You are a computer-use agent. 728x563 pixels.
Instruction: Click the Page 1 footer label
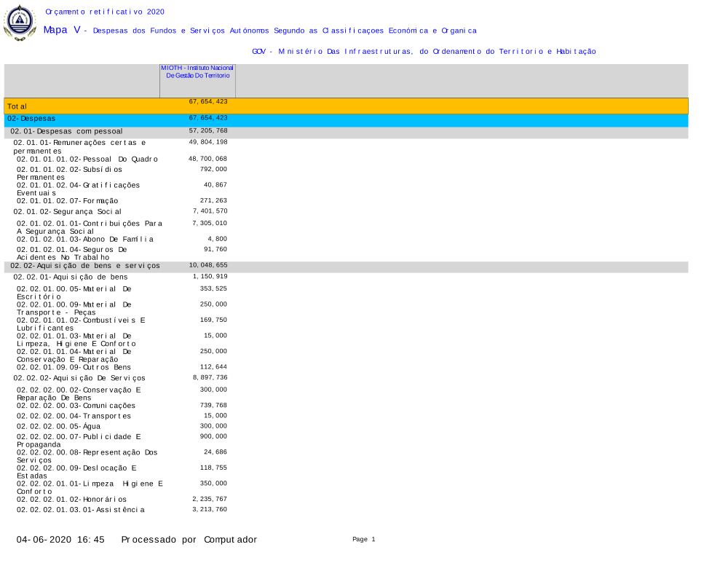point(363,540)
